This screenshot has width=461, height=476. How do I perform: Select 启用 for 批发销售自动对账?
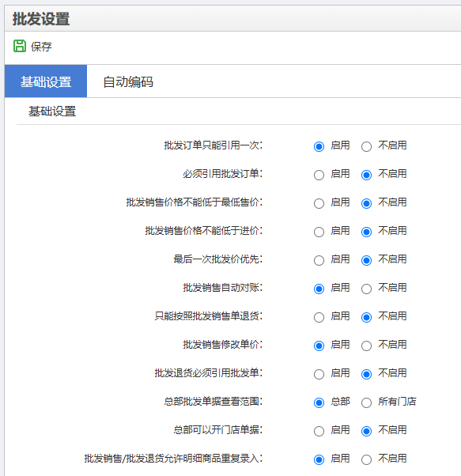(319, 289)
